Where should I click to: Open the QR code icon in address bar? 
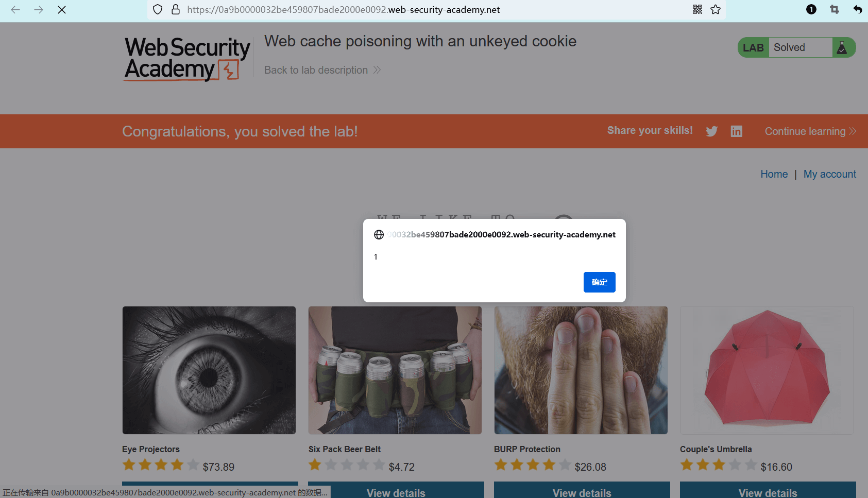pos(697,10)
